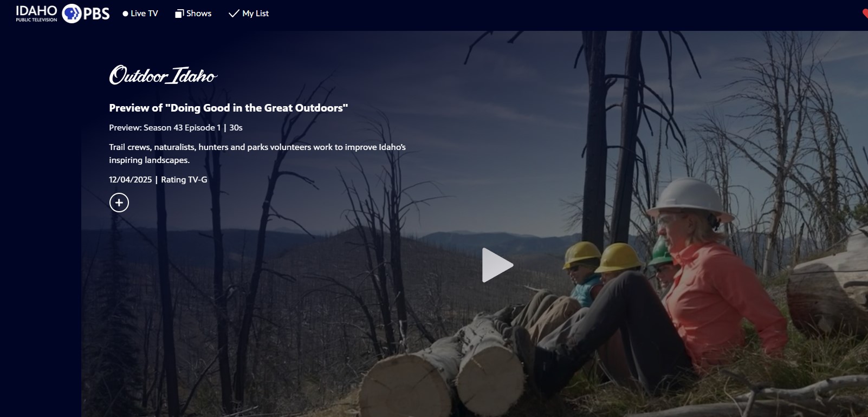This screenshot has height=417, width=868.
Task: Play the Outdoor Idaho preview video
Action: click(x=497, y=265)
